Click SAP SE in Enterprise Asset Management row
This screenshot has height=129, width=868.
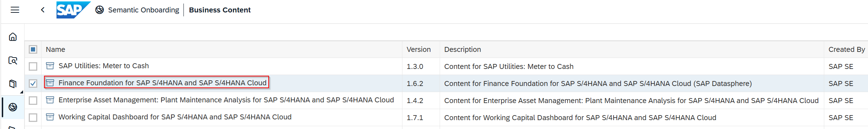(x=841, y=101)
